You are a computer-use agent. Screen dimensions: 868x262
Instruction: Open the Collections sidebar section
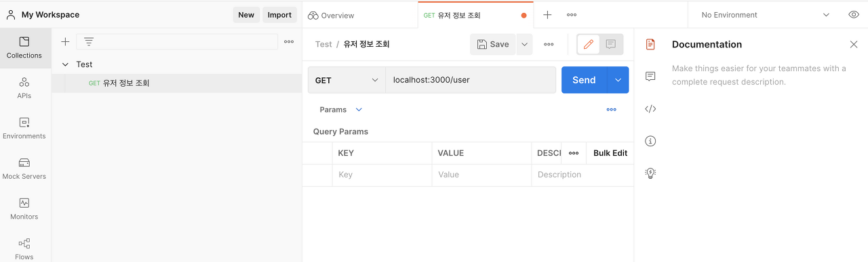pyautogui.click(x=24, y=48)
